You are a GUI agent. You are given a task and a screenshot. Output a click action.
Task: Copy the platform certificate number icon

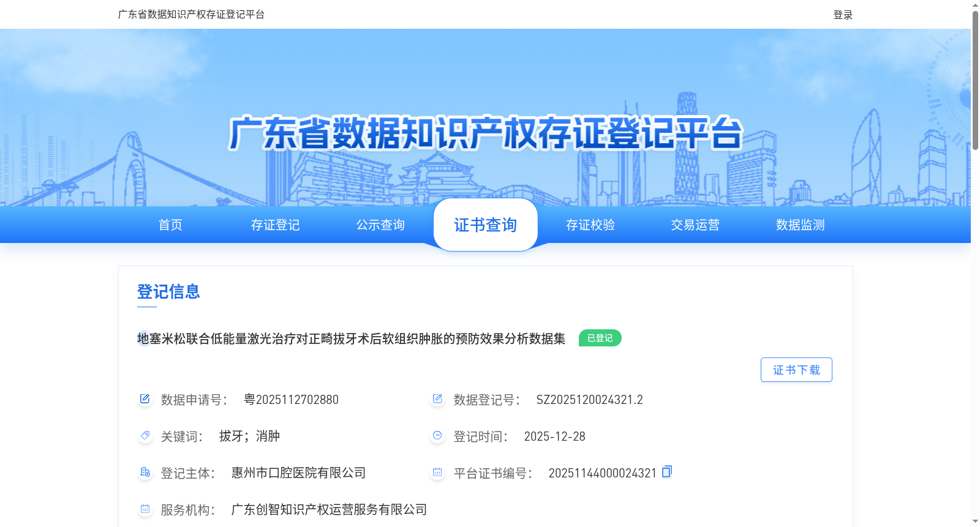click(667, 471)
